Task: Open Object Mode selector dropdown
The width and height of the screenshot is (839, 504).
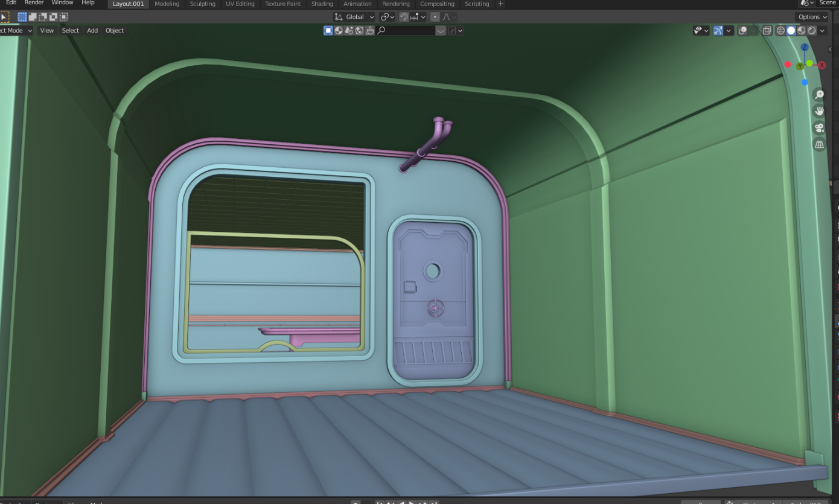Action: (x=16, y=31)
